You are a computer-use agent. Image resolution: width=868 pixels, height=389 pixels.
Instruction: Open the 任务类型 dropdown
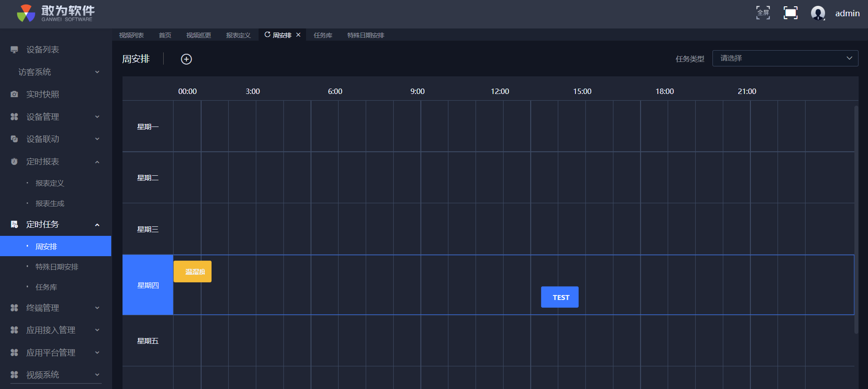(785, 58)
